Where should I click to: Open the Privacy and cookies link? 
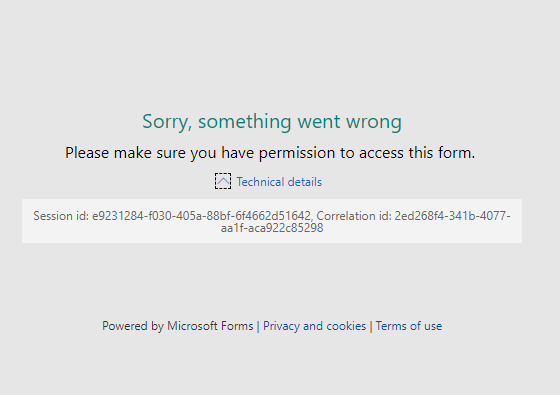pyautogui.click(x=314, y=326)
